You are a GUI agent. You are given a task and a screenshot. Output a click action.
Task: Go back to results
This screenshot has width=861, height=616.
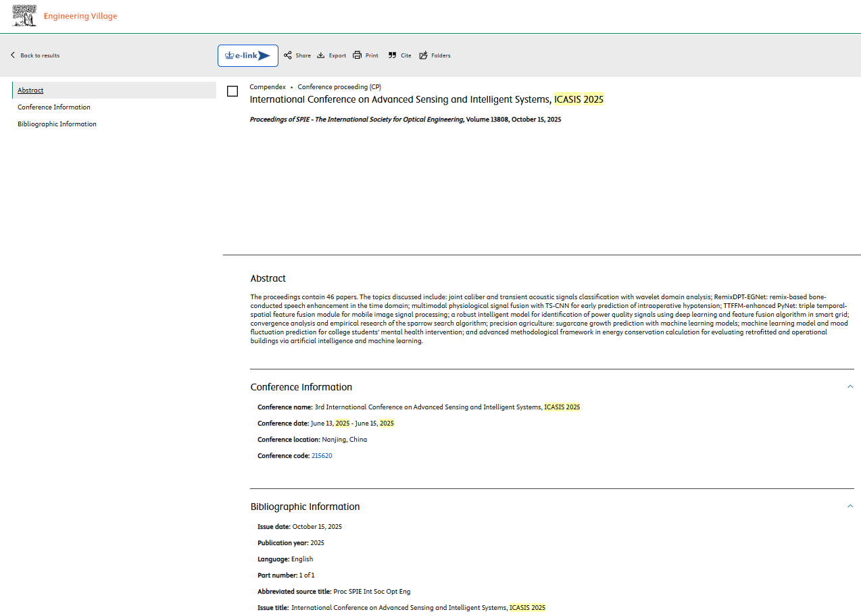tap(39, 55)
